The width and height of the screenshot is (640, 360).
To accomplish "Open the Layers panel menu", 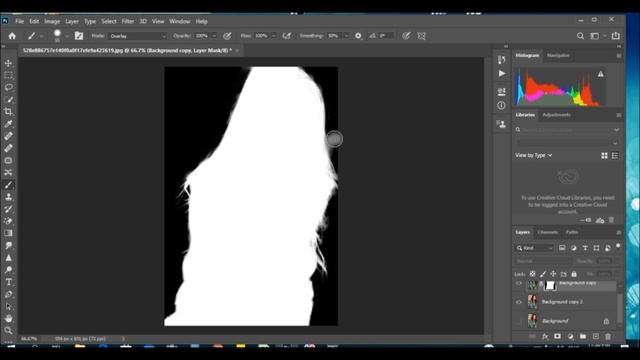I will (619, 232).
